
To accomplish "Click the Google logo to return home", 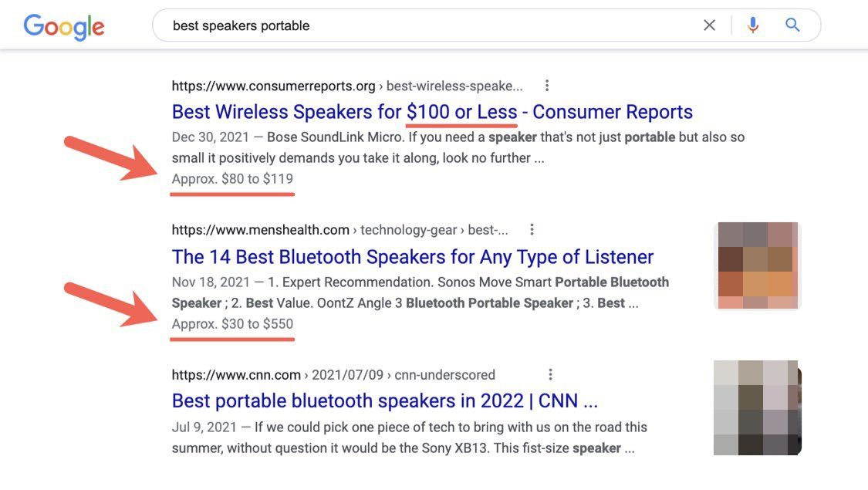I will click(64, 25).
